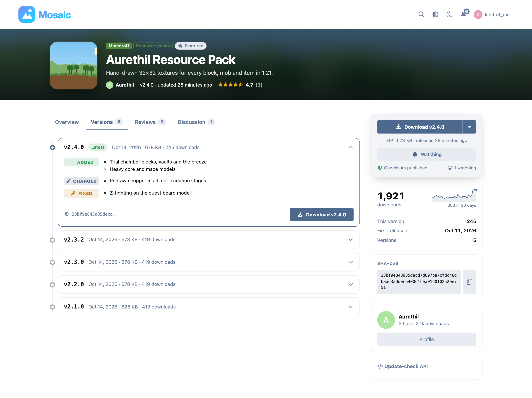The image size is (532, 398).
Task: Open kestrel_mc user avatar menu
Action: point(492,14)
